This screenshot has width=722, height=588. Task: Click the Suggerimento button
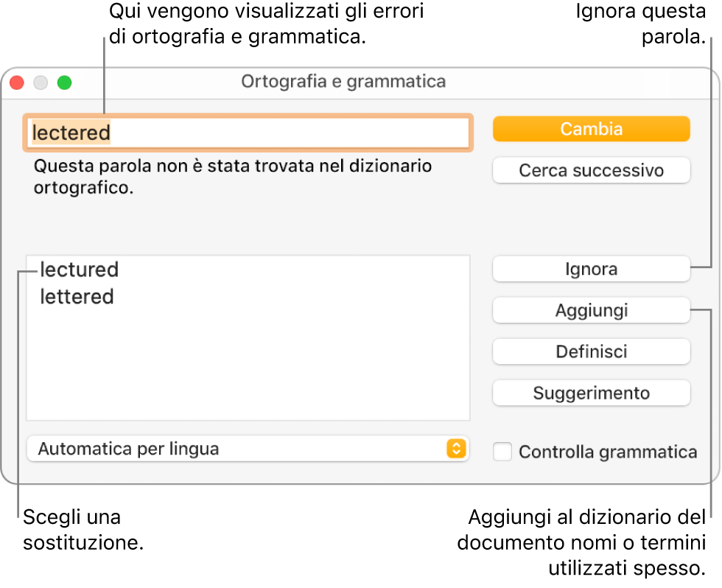pyautogui.click(x=591, y=393)
